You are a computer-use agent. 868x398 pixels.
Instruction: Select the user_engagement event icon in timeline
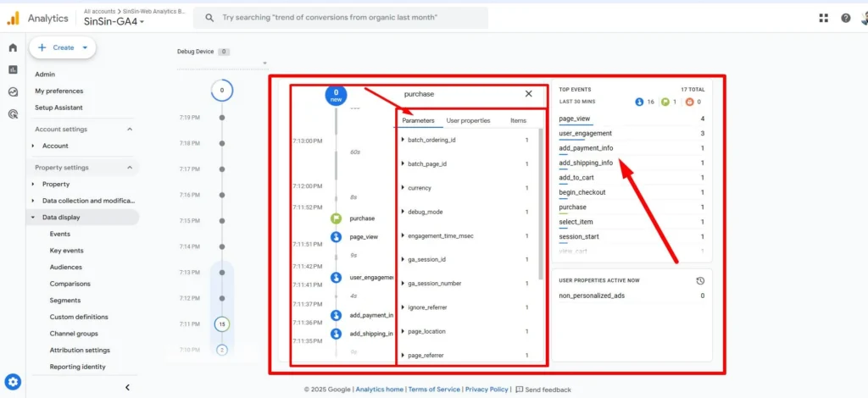[336, 277]
